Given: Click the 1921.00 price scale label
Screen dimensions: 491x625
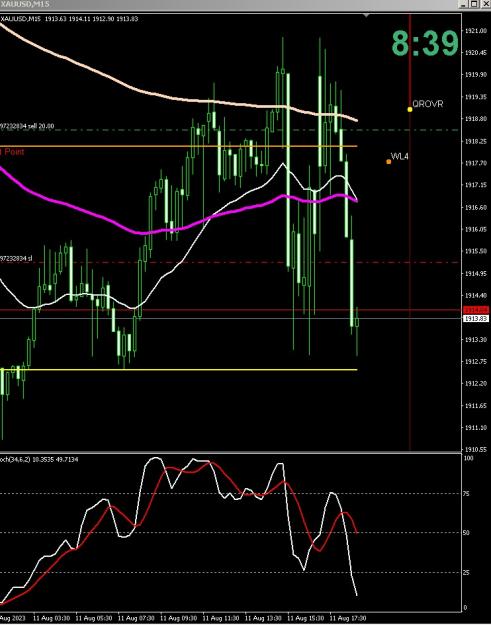Looking at the screenshot, I should [x=475, y=30].
